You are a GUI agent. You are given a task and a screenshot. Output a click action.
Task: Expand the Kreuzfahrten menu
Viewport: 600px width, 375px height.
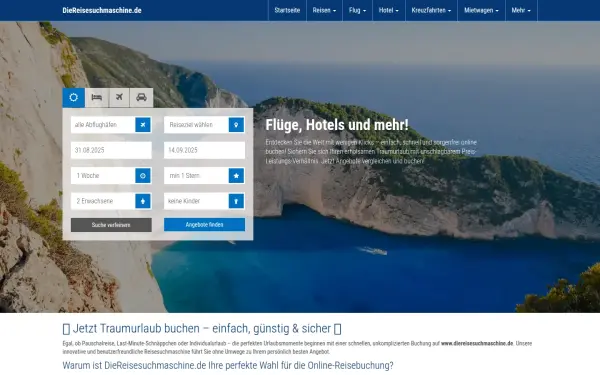tap(431, 10)
